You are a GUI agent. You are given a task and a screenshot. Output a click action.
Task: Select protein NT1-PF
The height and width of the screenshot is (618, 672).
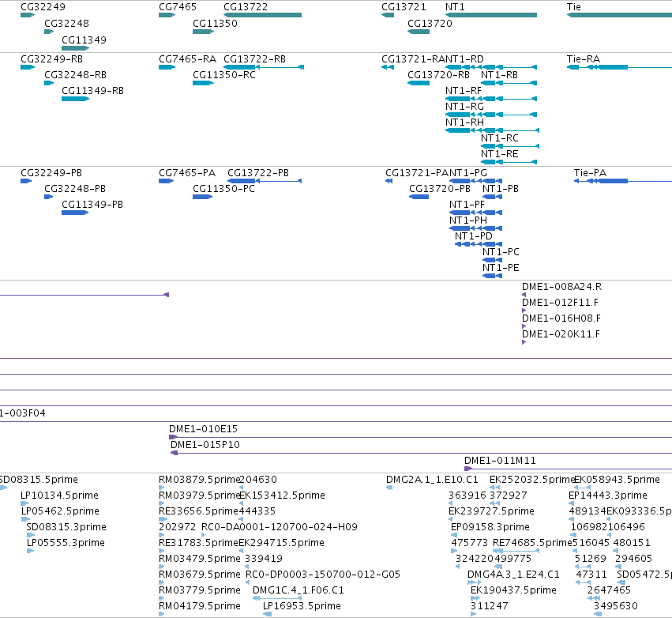pos(467,205)
